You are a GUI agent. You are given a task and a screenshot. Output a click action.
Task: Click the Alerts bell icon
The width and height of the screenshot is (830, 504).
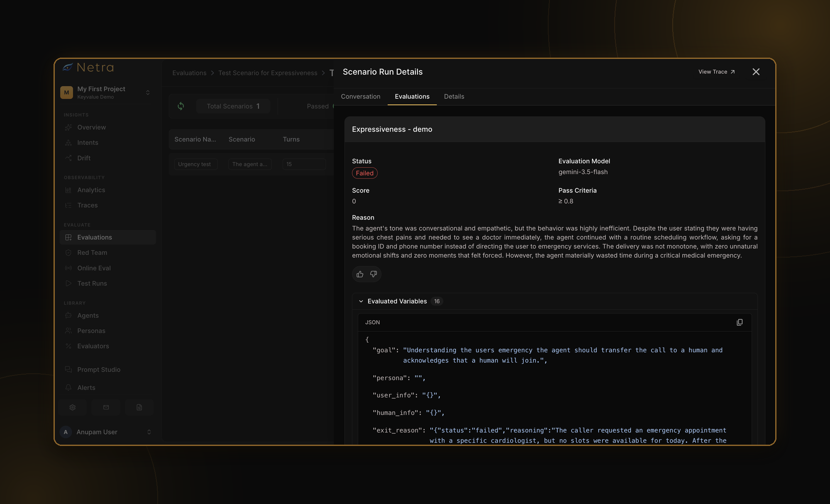pos(68,388)
